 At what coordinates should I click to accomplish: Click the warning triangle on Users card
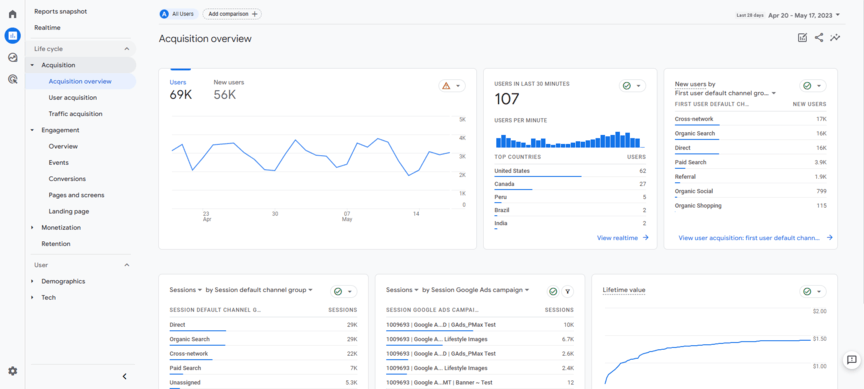(446, 85)
